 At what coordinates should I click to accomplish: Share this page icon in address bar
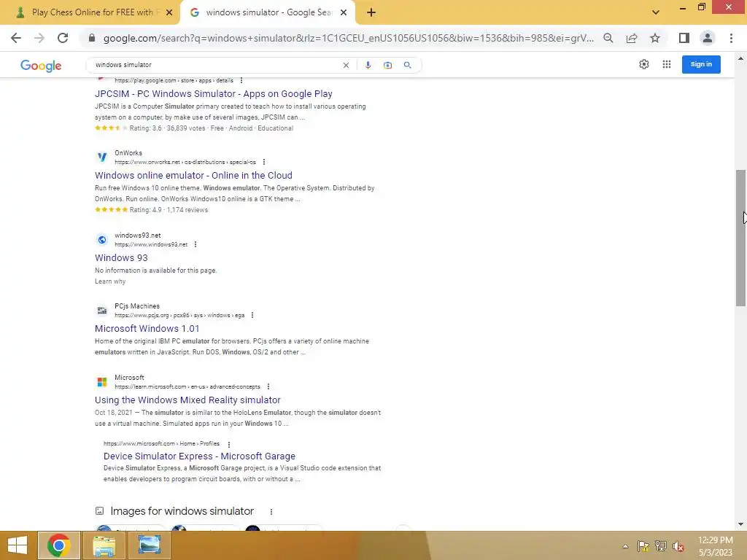pos(632,38)
